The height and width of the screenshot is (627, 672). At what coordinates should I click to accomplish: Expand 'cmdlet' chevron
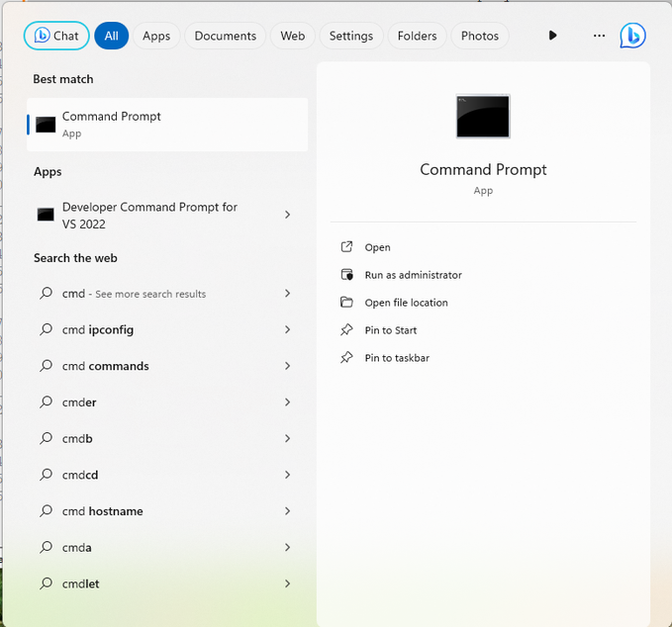coord(288,583)
